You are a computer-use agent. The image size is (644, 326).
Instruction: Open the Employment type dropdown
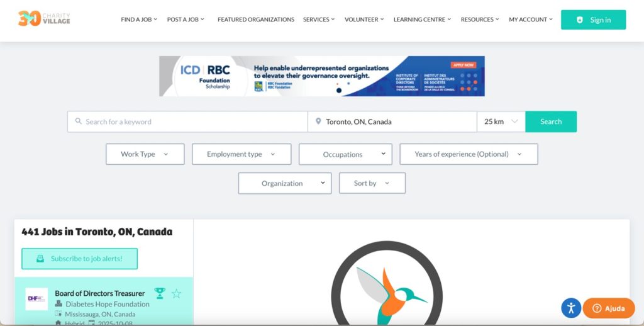241,154
